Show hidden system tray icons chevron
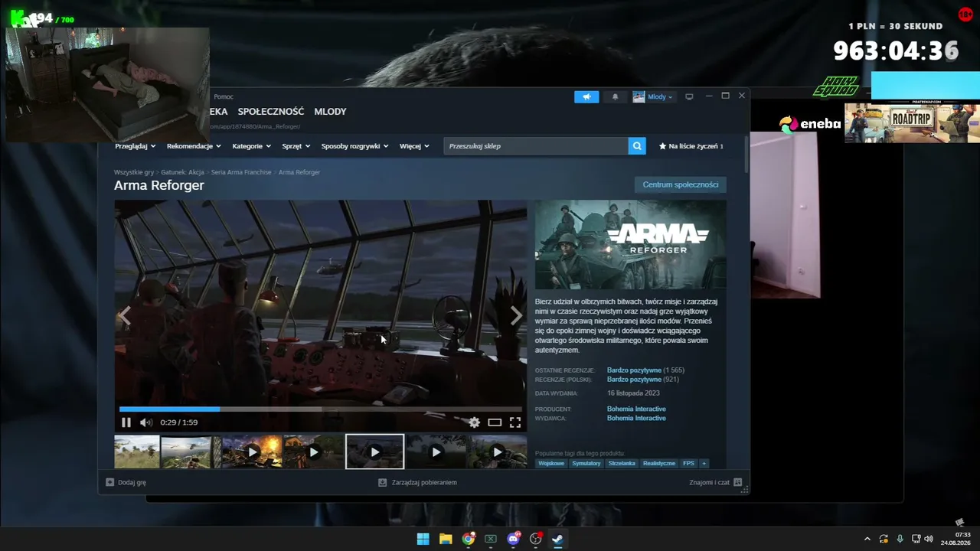The height and width of the screenshot is (551, 980). click(x=867, y=539)
